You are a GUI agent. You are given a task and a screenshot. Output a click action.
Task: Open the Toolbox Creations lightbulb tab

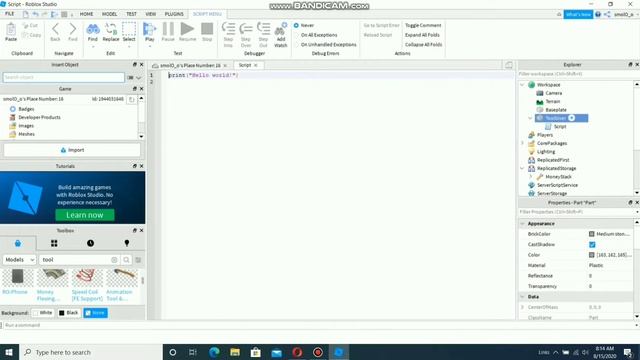(127, 243)
